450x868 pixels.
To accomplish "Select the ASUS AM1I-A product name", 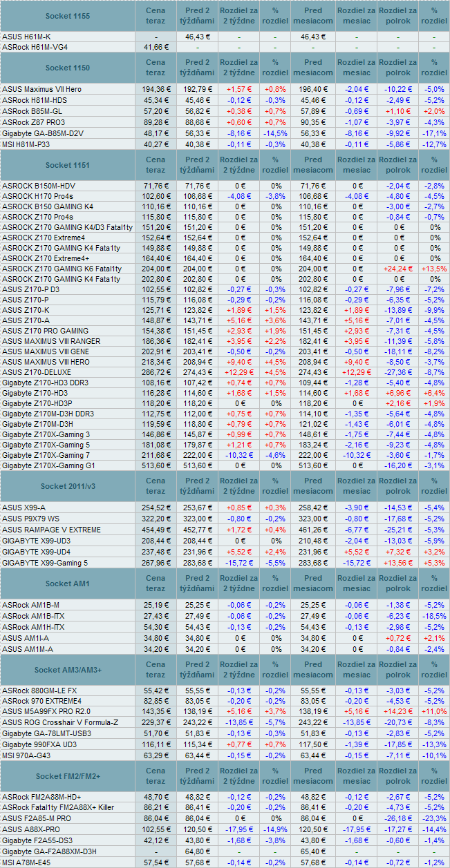I will [x=26, y=637].
